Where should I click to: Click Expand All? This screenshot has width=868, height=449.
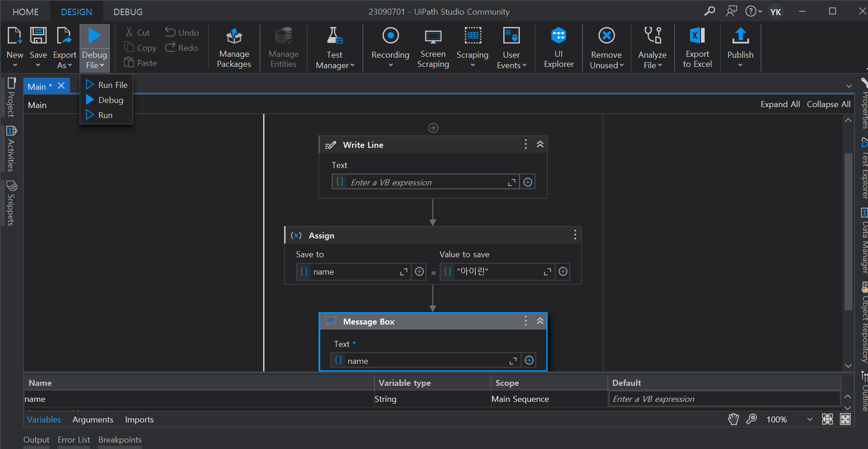780,104
